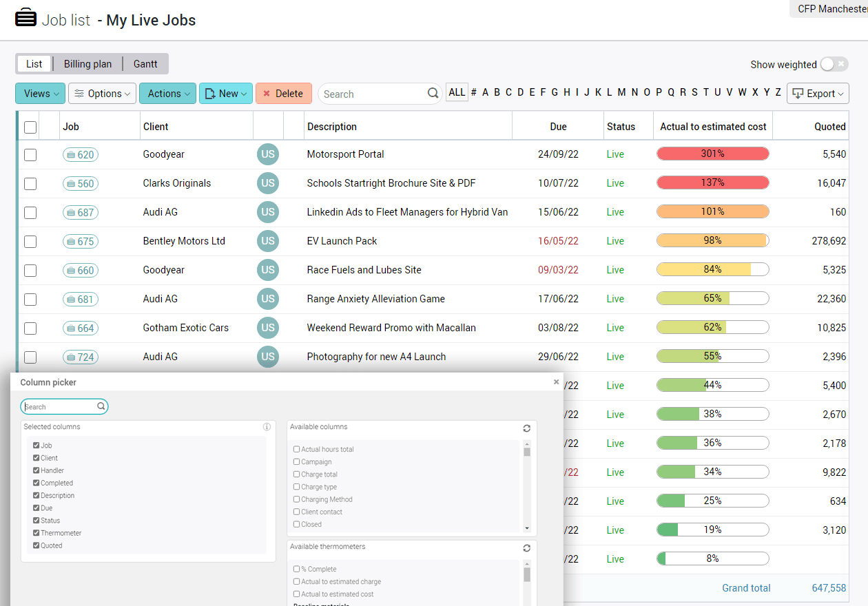Open job number 681 badge
Image resolution: width=868 pixels, height=606 pixels.
coord(81,300)
